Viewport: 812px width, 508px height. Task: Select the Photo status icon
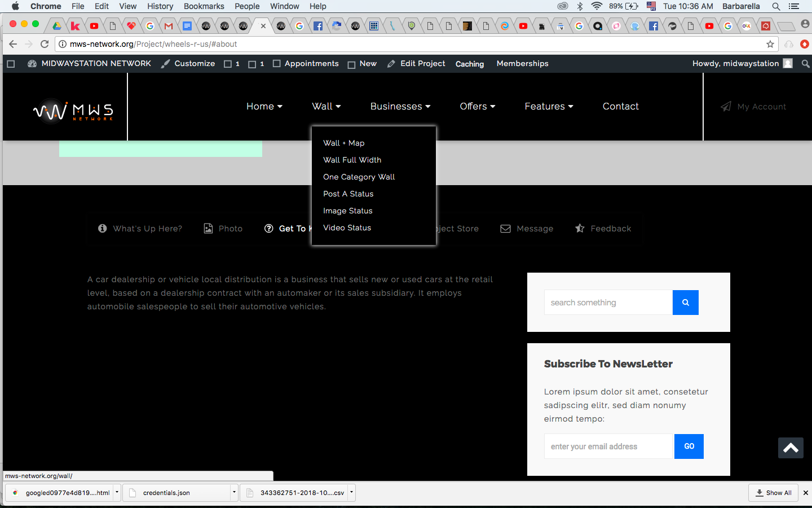(x=208, y=228)
